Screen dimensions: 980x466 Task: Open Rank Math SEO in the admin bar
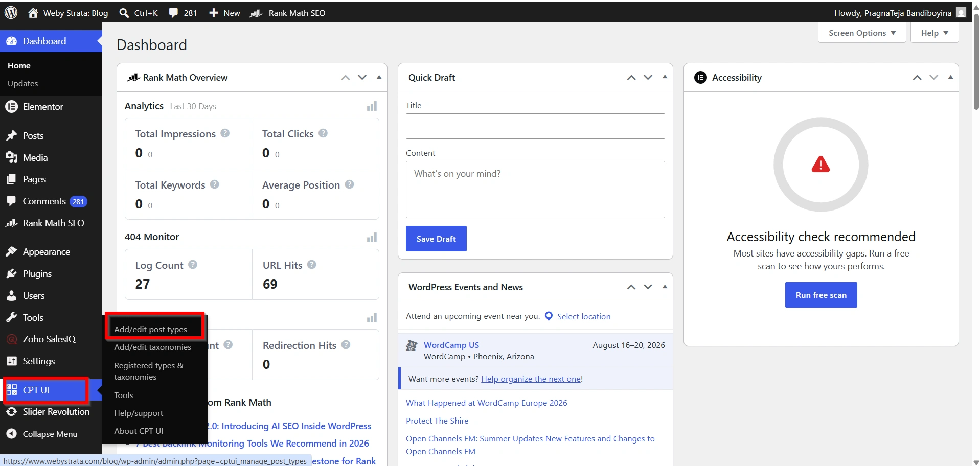tap(288, 13)
